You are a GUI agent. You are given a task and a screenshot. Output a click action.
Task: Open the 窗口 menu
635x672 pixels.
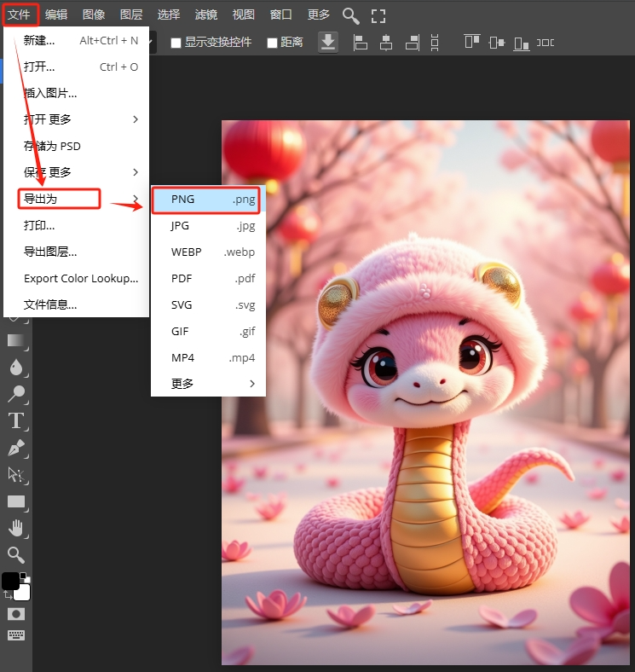pos(281,14)
